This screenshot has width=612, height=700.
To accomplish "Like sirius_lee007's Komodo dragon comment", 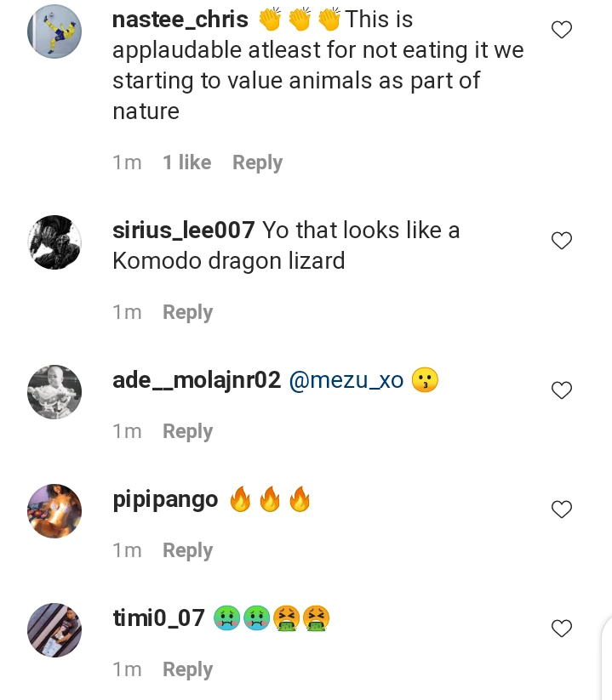I will point(561,242).
